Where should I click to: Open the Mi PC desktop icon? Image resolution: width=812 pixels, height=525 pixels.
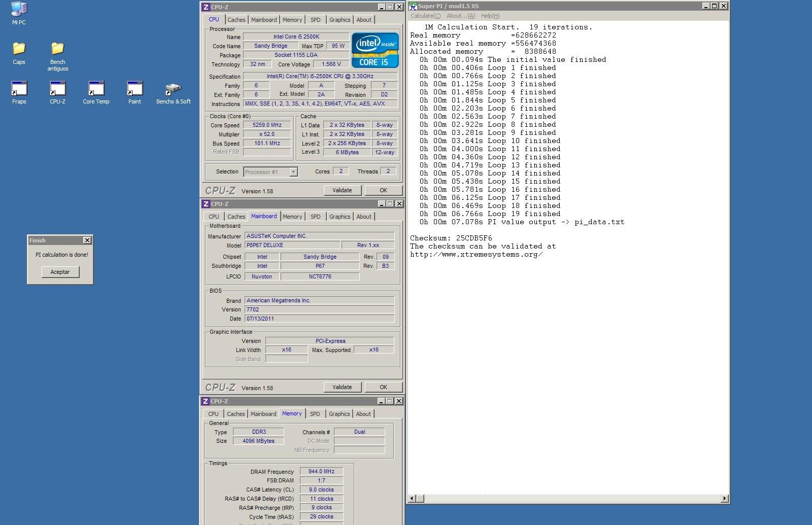click(19, 13)
